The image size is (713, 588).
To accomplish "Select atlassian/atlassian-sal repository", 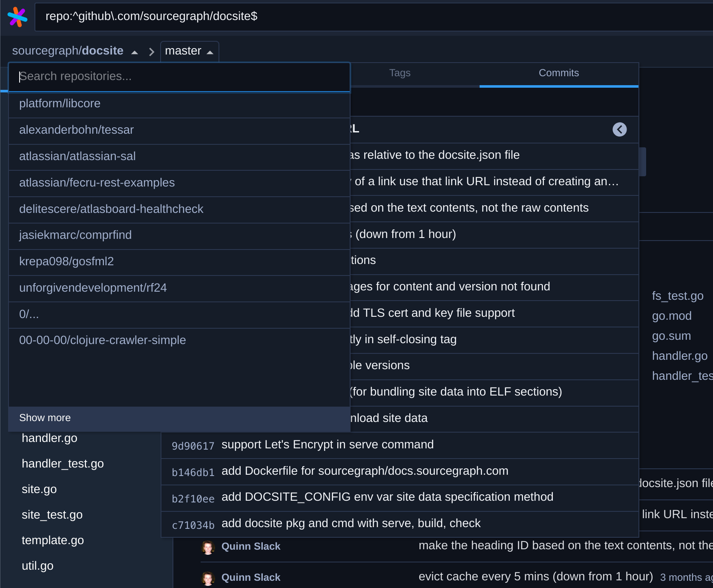I will pos(179,157).
